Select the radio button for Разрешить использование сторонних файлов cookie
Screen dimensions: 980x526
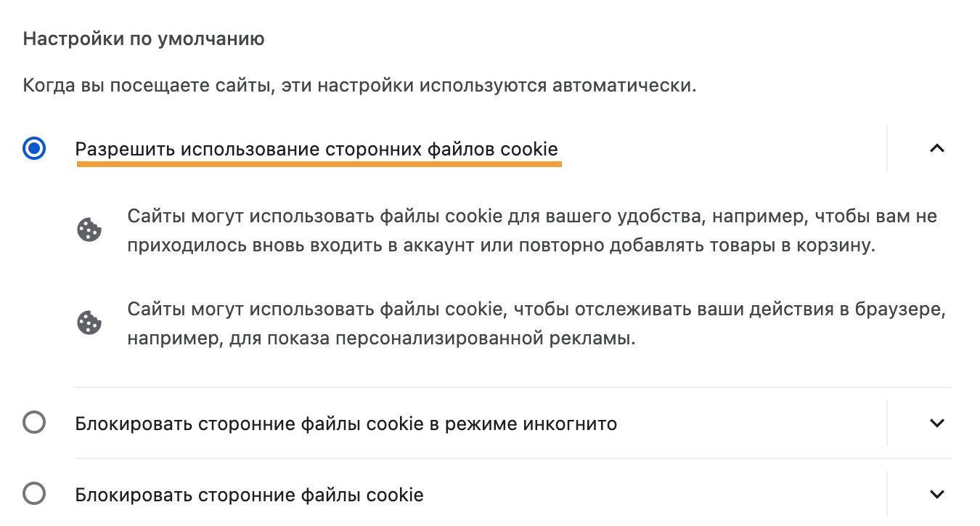tap(34, 148)
